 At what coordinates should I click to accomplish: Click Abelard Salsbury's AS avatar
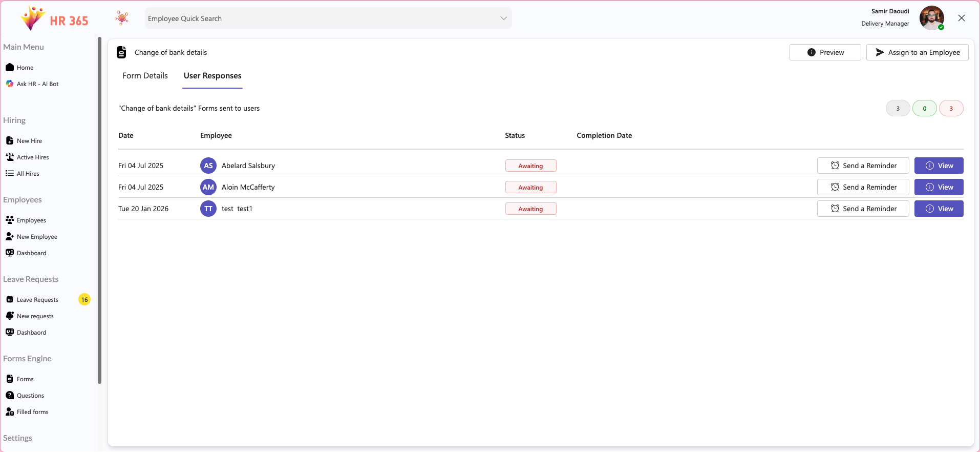[x=208, y=166]
